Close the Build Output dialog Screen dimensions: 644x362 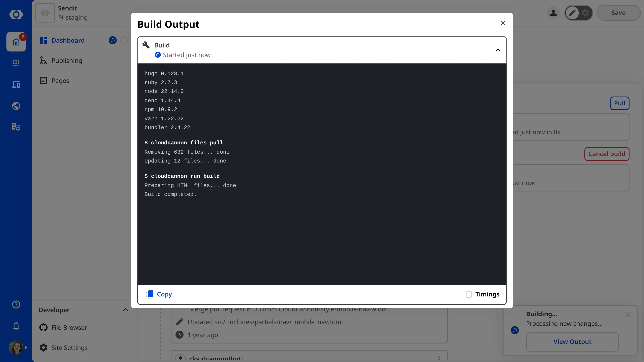coord(503,23)
